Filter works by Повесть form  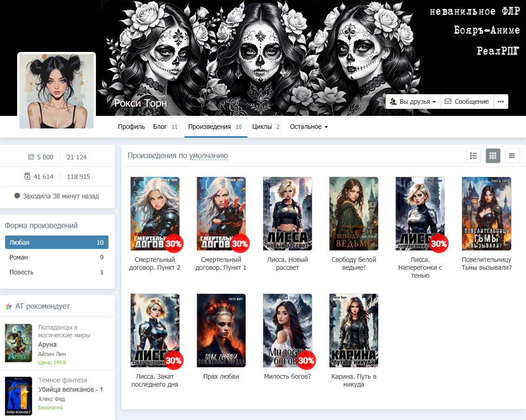click(x=57, y=272)
